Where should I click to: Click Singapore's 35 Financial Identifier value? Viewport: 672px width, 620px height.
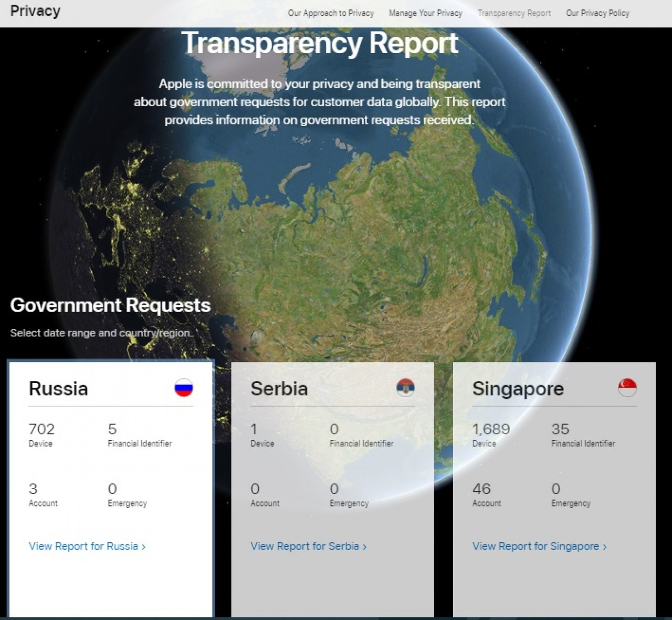560,429
